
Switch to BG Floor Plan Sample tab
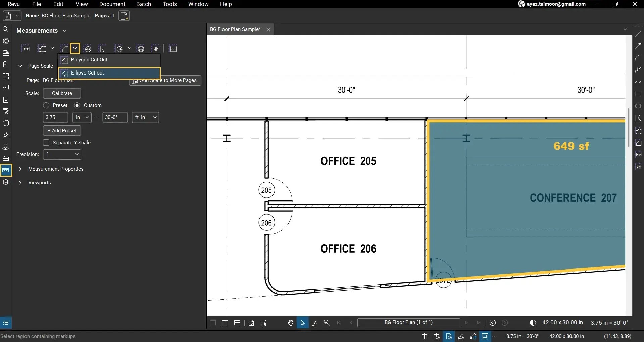235,29
